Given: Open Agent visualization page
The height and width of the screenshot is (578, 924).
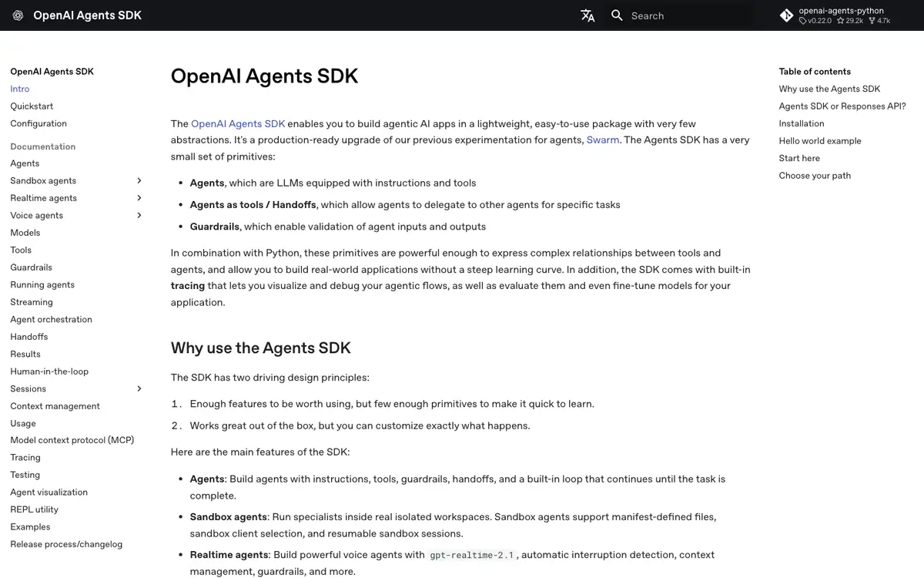Looking at the screenshot, I should pos(49,492).
